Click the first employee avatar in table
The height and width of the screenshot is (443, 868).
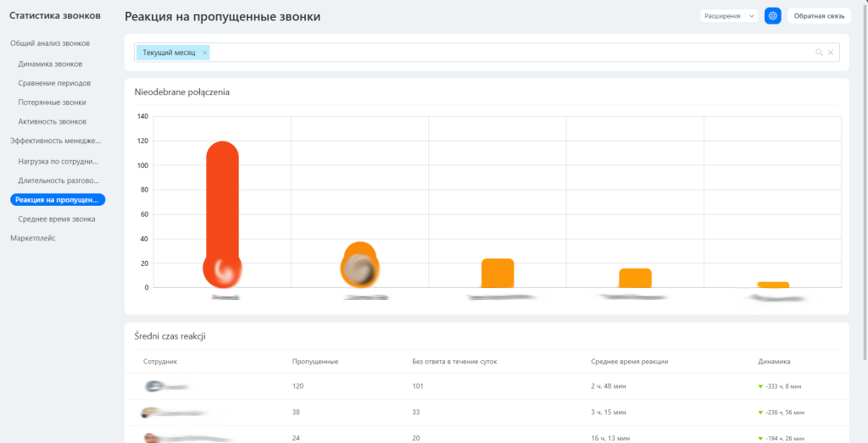(x=154, y=386)
